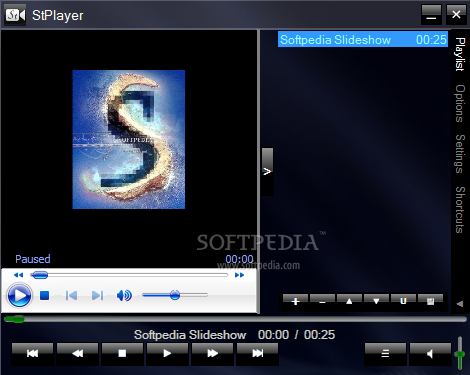Click the bottom rewind button

[78, 353]
